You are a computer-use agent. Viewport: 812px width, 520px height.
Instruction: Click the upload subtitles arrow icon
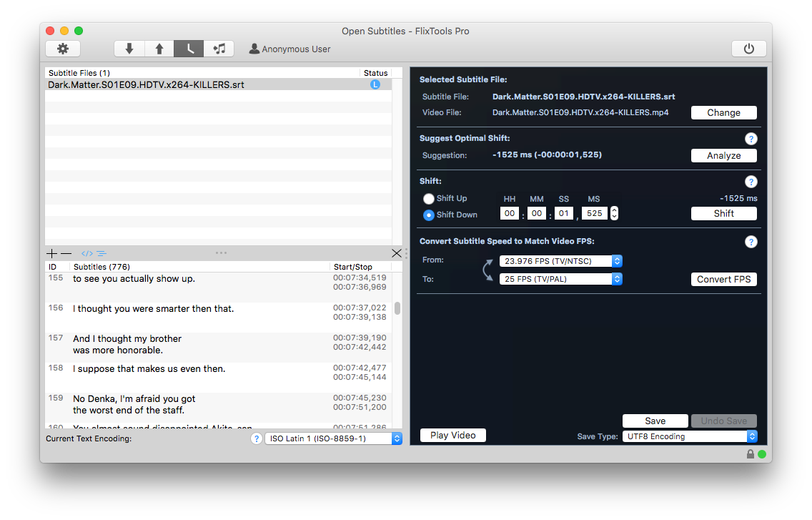pos(159,49)
